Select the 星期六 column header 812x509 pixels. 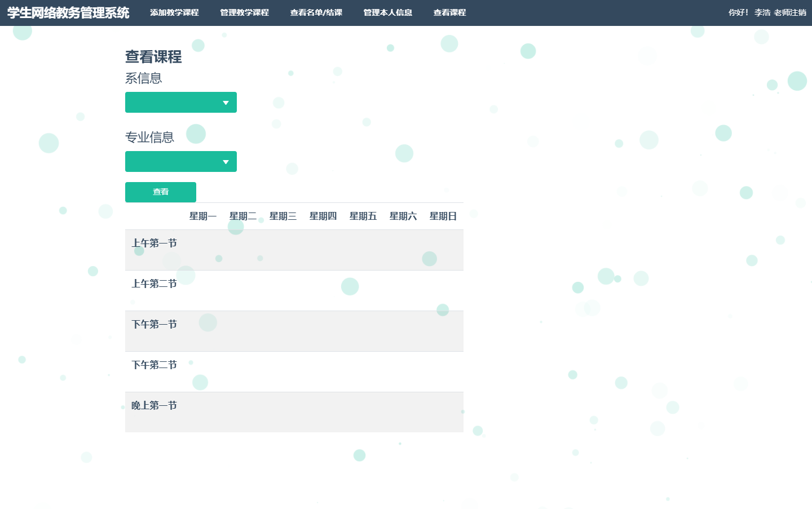(403, 216)
